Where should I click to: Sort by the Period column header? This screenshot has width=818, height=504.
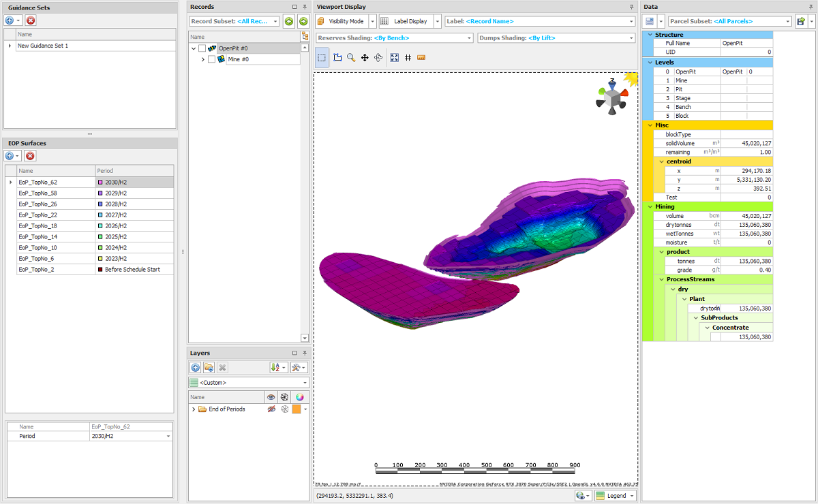pyautogui.click(x=134, y=170)
